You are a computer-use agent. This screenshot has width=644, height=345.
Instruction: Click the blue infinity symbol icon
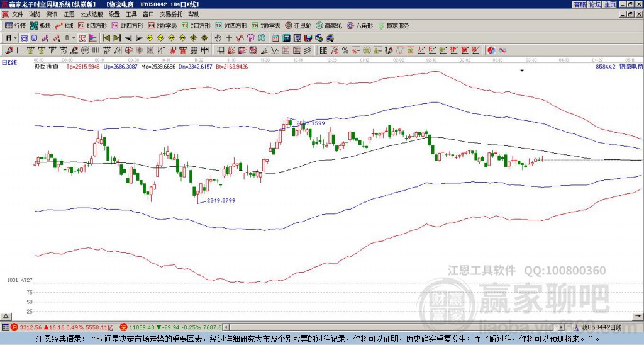[502, 50]
